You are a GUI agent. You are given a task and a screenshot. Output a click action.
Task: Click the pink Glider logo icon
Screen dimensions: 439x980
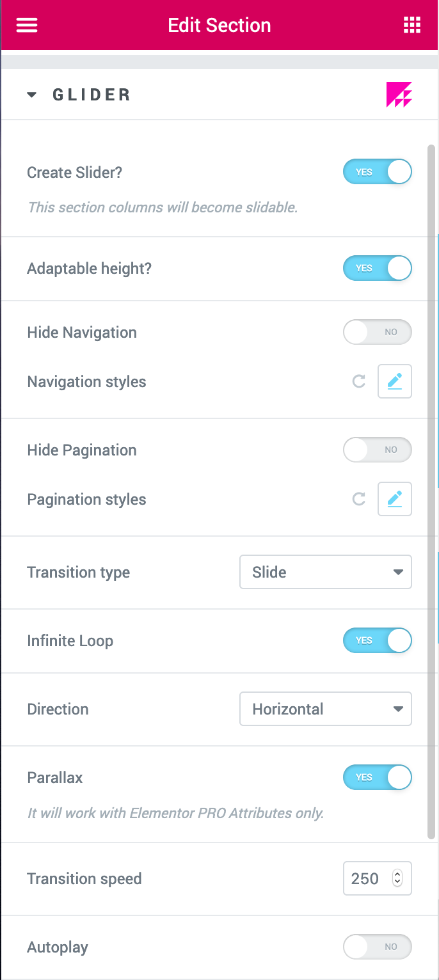(x=399, y=95)
